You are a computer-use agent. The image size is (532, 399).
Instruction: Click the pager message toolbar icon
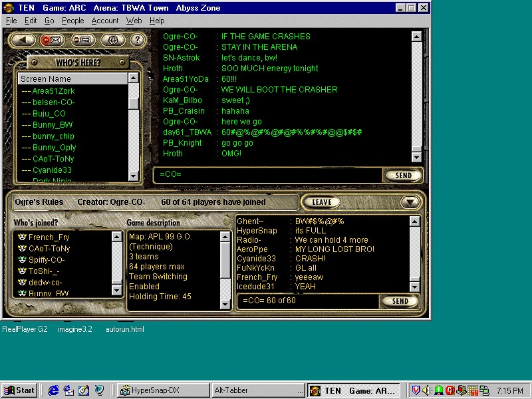point(83,40)
